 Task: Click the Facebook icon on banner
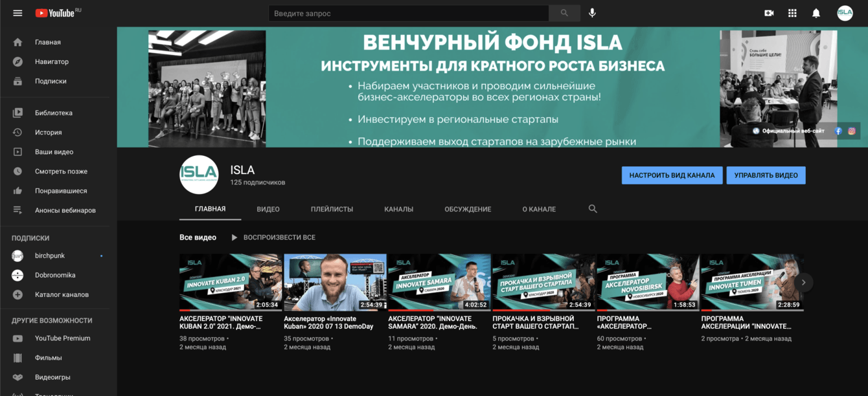point(838,131)
